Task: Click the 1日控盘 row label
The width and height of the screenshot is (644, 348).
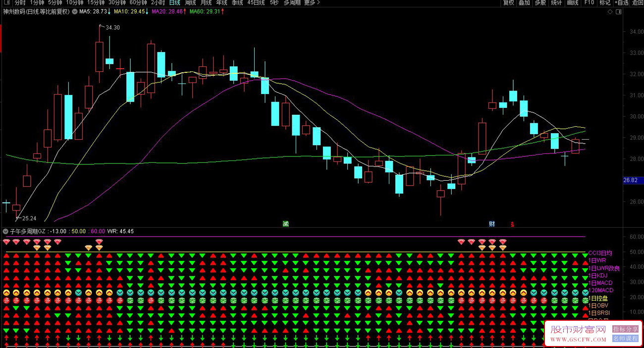Action: 598,298
